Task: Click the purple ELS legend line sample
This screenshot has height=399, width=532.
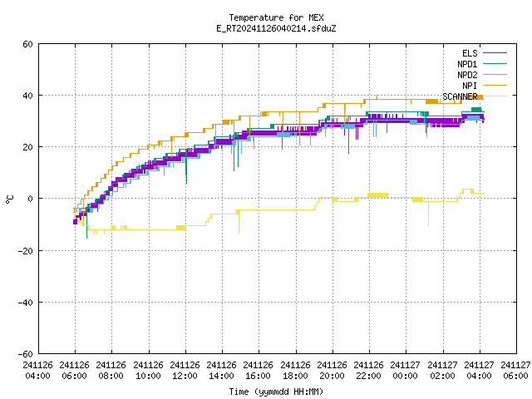Action: (x=495, y=53)
